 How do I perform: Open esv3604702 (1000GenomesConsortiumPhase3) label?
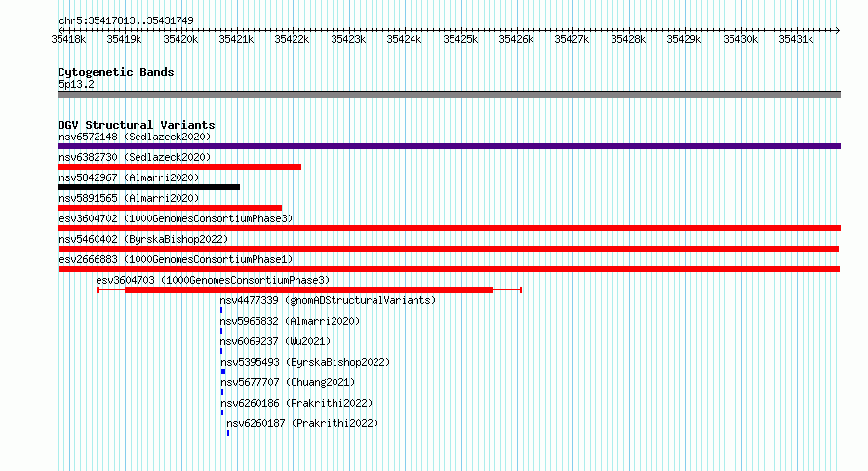[176, 218]
